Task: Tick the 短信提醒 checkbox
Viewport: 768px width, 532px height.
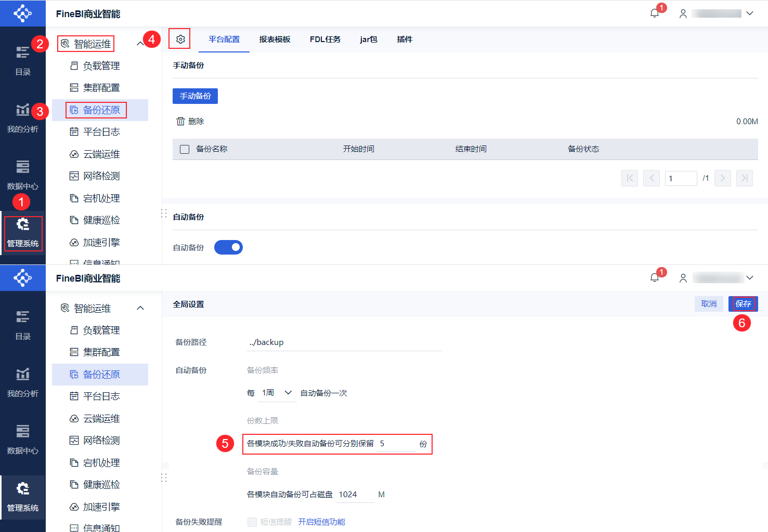Action: pos(252,522)
